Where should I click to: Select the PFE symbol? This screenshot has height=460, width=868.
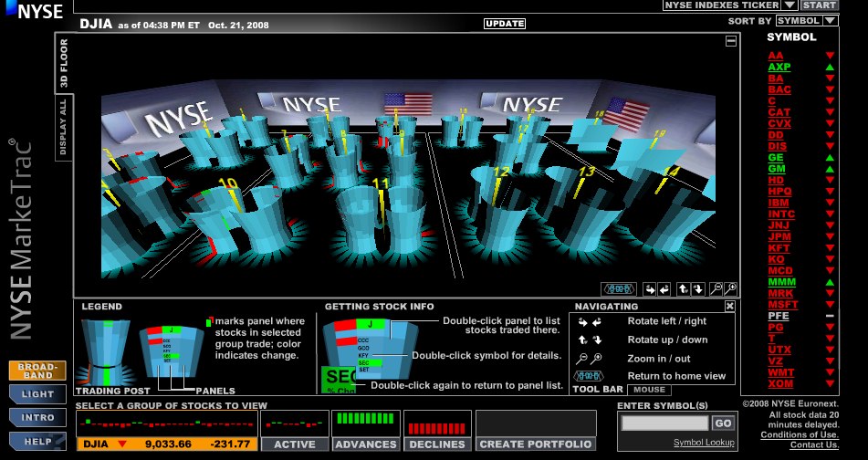point(778,316)
